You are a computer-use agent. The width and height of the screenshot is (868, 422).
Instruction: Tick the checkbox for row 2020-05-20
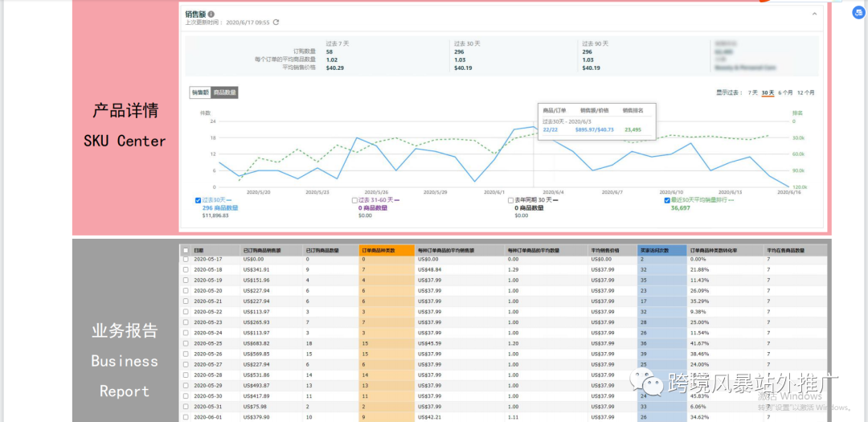[x=186, y=290]
